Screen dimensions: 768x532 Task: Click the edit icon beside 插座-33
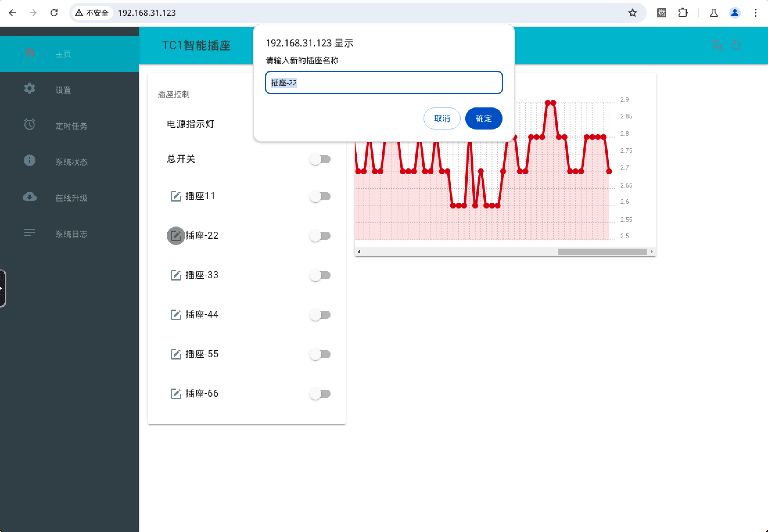176,275
